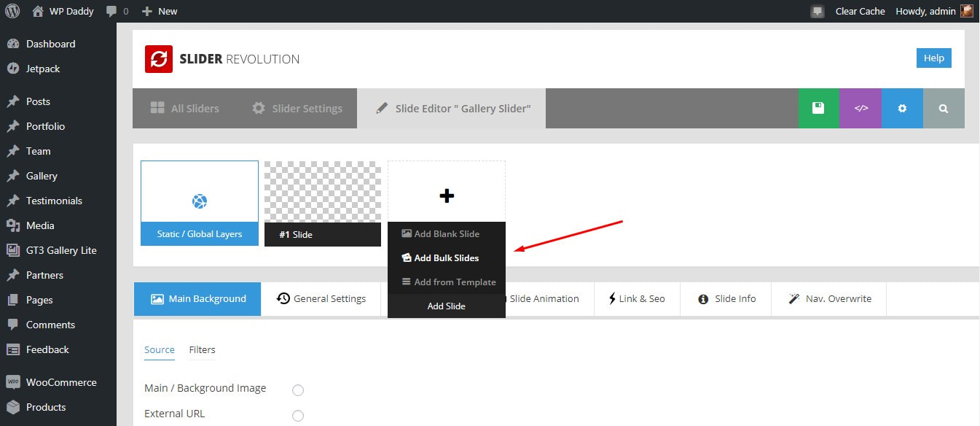Select the #1 Slide thumbnail
The image size is (980, 426).
(323, 204)
